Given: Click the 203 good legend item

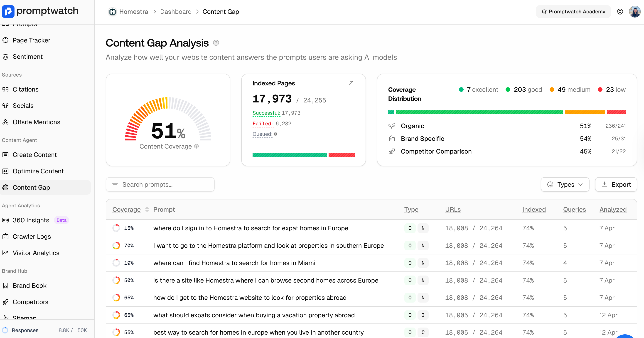Looking at the screenshot, I should (524, 89).
